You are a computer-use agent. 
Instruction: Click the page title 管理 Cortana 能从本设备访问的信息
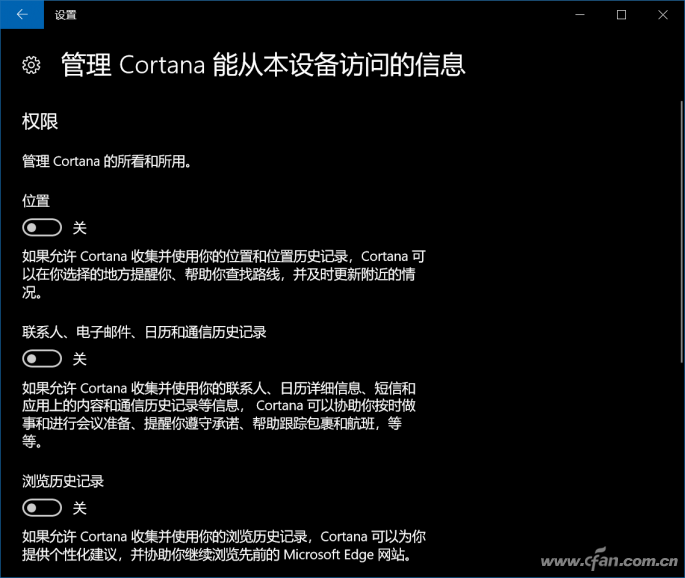click(x=263, y=65)
